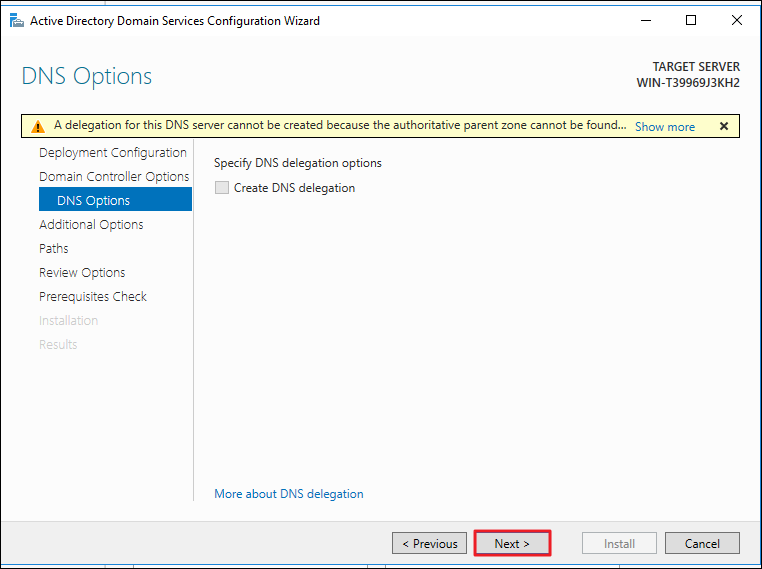The width and height of the screenshot is (762, 569).
Task: Go to Prerequisites Check step
Action: point(93,296)
